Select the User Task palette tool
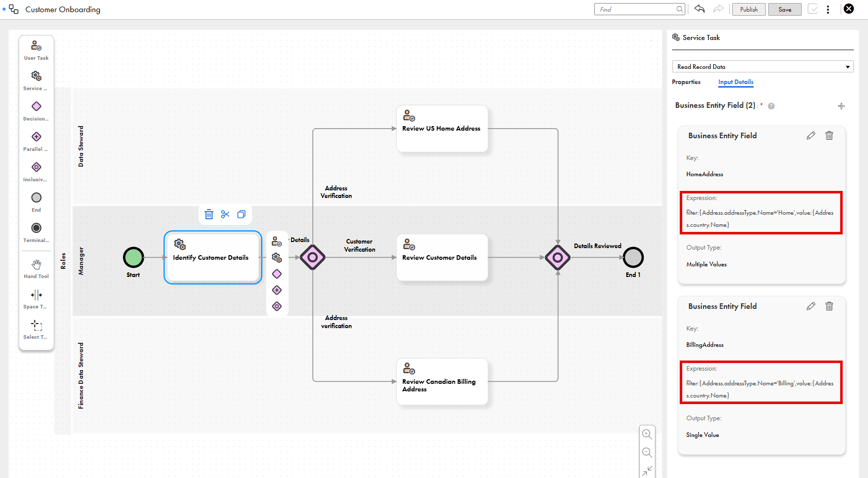Screen dimensions: 868x478 pyautogui.click(x=36, y=50)
